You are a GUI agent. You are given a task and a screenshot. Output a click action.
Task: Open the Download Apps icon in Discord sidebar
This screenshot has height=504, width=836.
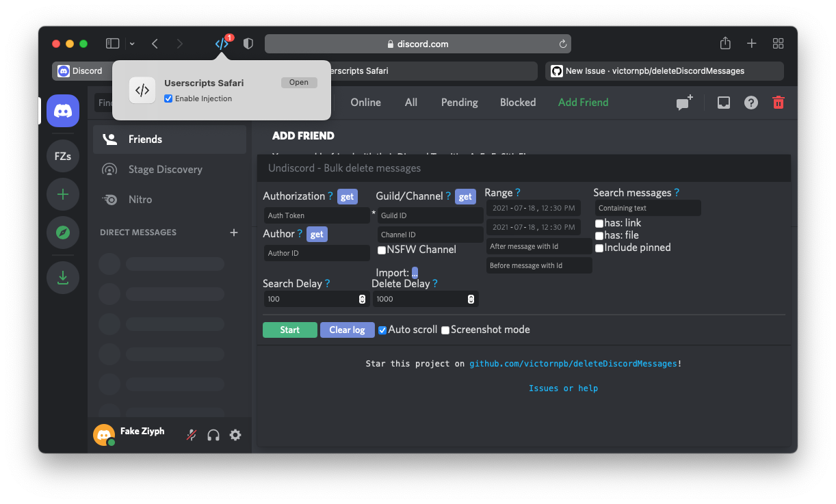62,278
